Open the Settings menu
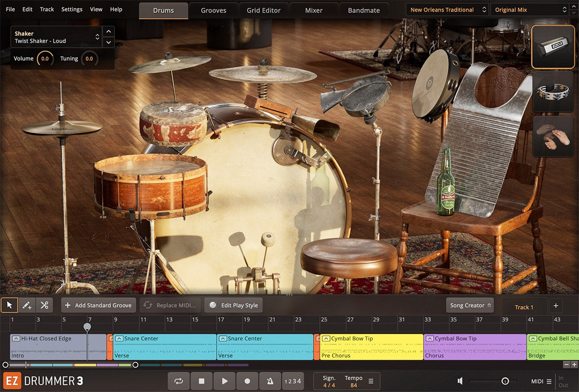The width and height of the screenshot is (579, 392). (x=71, y=9)
